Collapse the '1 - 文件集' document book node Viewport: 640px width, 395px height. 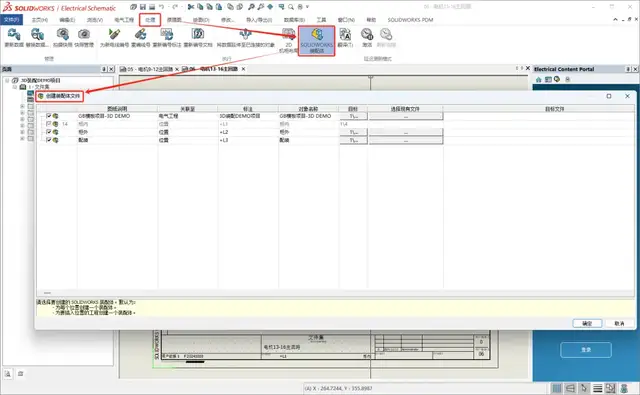pyautogui.click(x=15, y=87)
